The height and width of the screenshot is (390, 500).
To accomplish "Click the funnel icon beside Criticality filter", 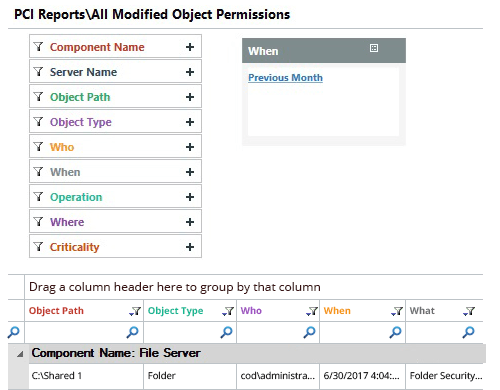I will [x=39, y=247].
